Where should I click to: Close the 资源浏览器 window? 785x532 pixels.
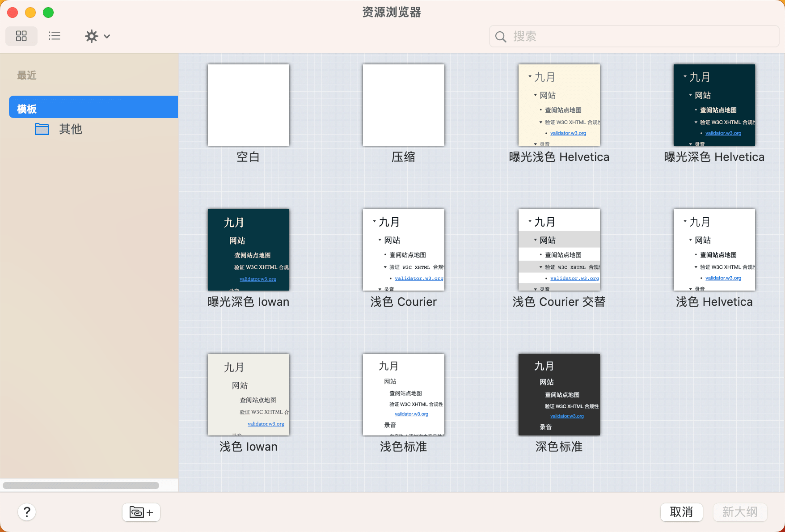(x=13, y=13)
